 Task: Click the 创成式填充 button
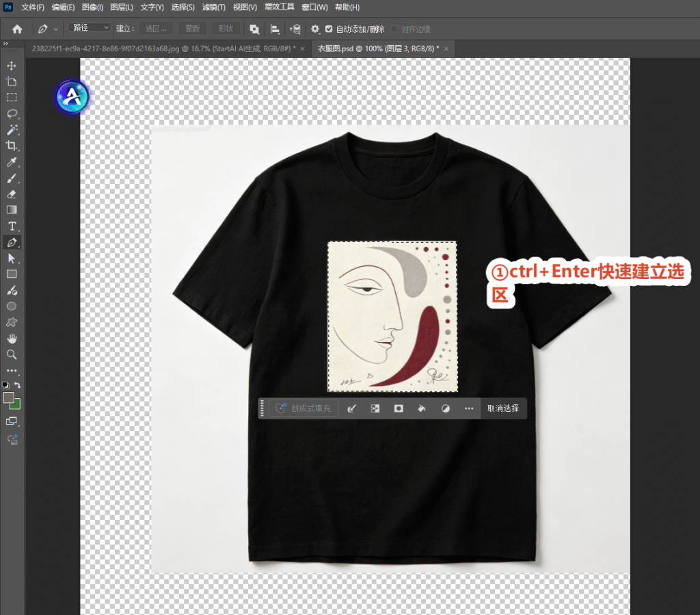[x=304, y=408]
